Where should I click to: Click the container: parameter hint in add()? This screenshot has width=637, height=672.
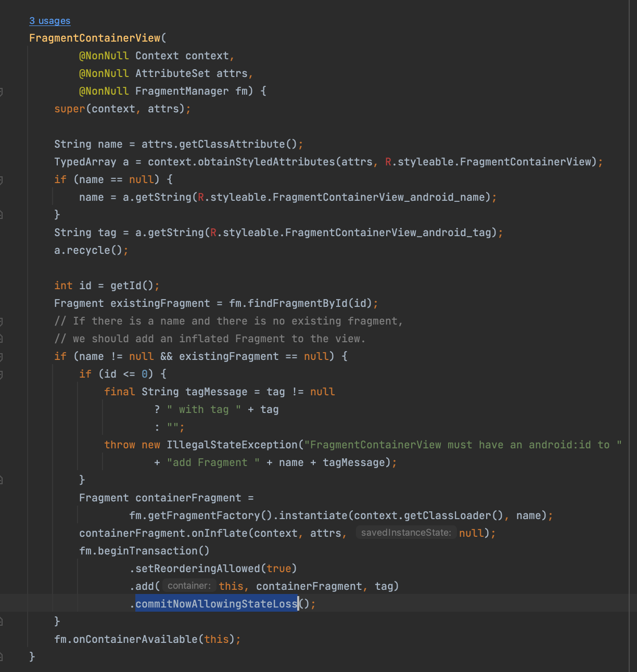tap(189, 586)
